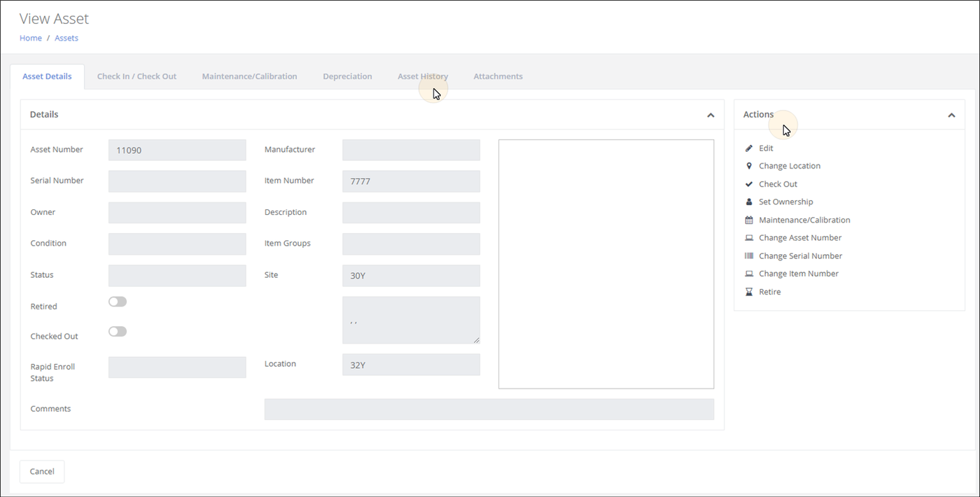The height and width of the screenshot is (497, 980).
Task: Click the Retire hourglass icon
Action: (749, 292)
